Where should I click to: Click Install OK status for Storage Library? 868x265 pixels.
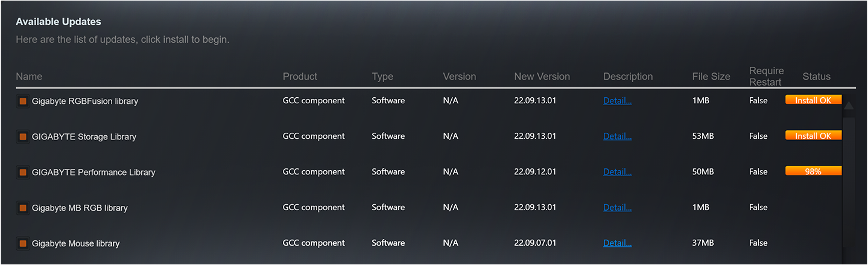pyautogui.click(x=813, y=136)
